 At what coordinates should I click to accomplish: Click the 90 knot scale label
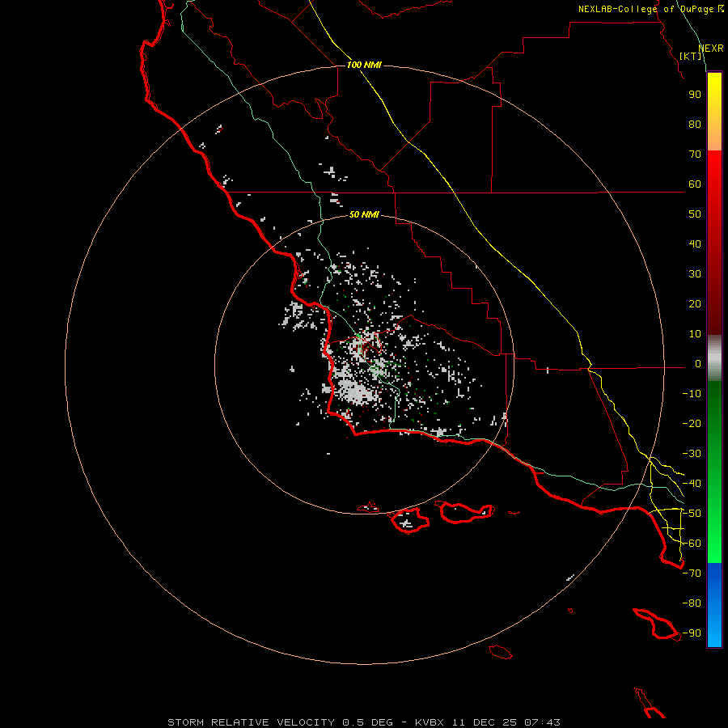click(695, 95)
